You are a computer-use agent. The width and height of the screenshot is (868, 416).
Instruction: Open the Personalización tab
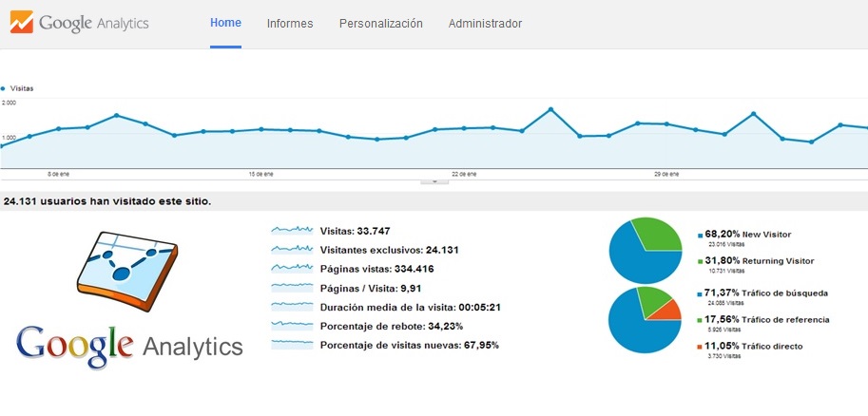tap(381, 23)
